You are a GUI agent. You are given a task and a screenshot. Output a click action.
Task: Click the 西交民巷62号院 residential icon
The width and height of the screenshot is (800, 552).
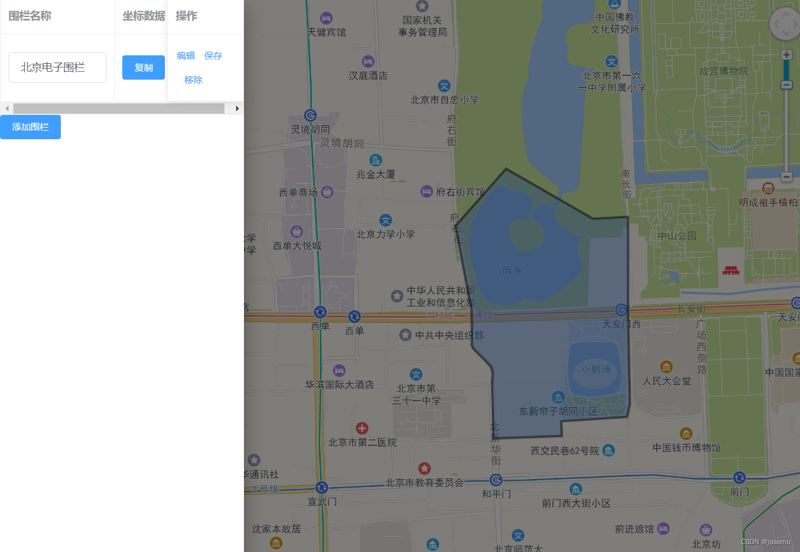click(609, 450)
